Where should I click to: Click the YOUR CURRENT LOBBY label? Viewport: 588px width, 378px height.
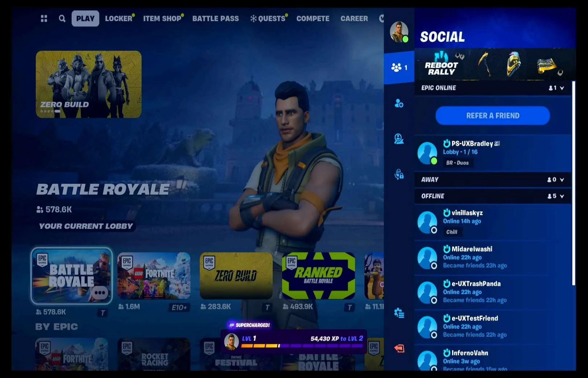click(x=86, y=226)
